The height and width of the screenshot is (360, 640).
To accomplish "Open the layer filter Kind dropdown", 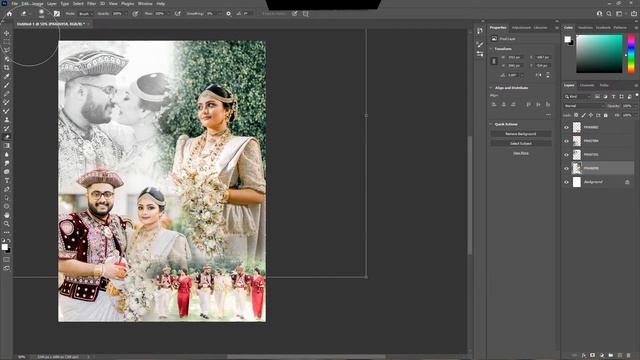I will coord(577,96).
